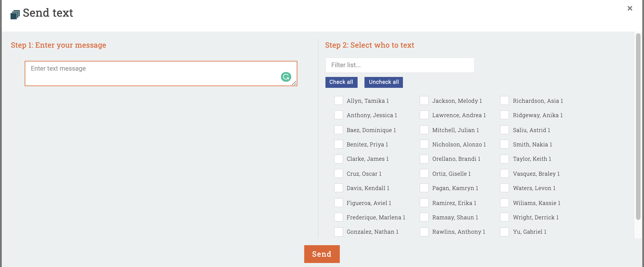Screen dimensions: 644x267
Task: Close the Send text dialog
Action: (630, 8)
